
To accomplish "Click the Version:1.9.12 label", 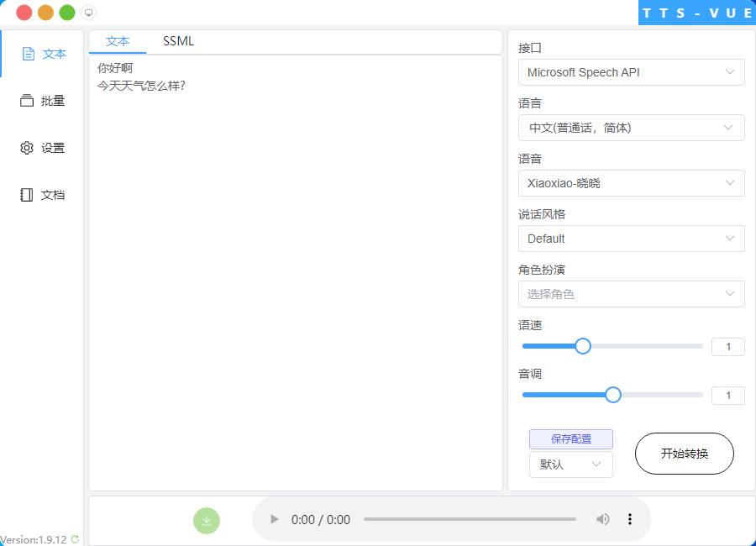I will [34, 540].
